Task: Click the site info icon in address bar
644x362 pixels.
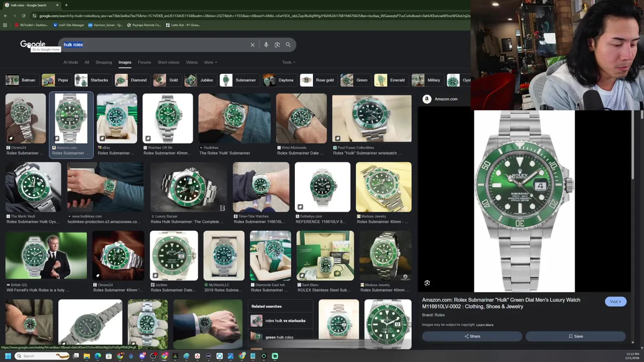Action: [x=34, y=16]
